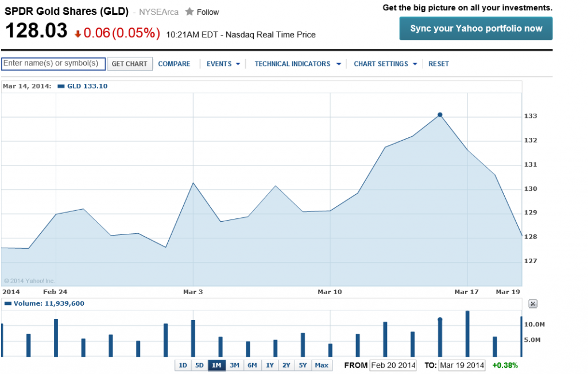Switch to the 6M range
588x374 pixels.
click(x=253, y=365)
